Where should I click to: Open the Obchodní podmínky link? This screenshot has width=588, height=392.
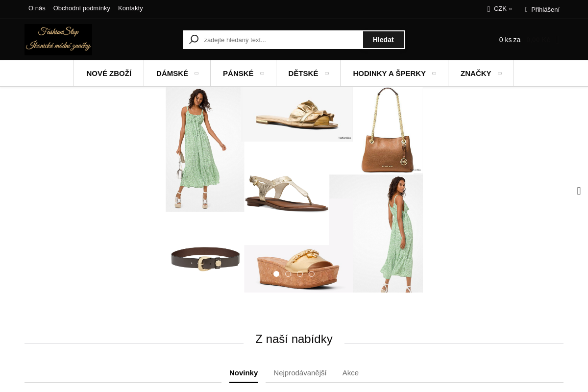(x=82, y=8)
